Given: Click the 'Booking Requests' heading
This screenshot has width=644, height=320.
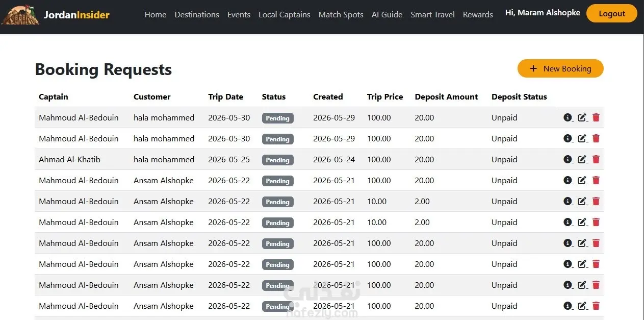Looking at the screenshot, I should click(x=104, y=69).
